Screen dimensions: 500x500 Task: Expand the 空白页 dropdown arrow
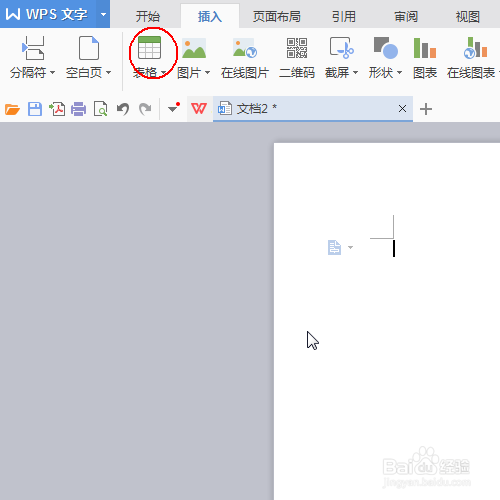tap(108, 72)
